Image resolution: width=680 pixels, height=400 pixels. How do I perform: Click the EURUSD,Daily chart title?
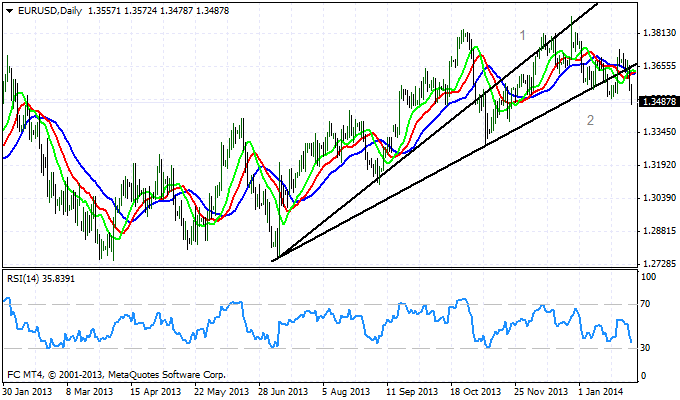click(50, 11)
